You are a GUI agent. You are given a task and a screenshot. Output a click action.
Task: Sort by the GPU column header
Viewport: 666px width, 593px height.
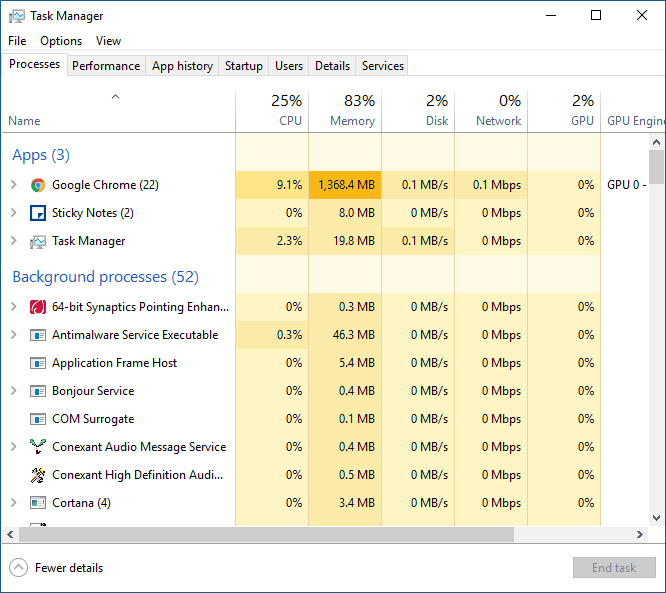tap(564, 111)
